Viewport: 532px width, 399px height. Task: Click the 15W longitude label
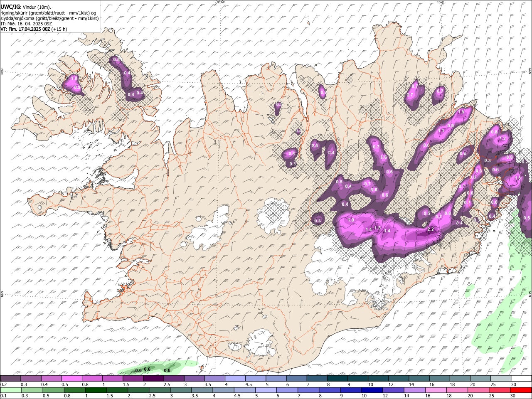click(441, 2)
